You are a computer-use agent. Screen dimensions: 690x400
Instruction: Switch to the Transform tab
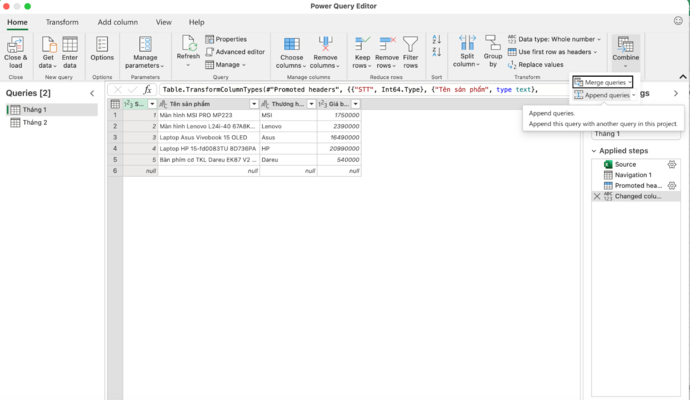click(62, 22)
